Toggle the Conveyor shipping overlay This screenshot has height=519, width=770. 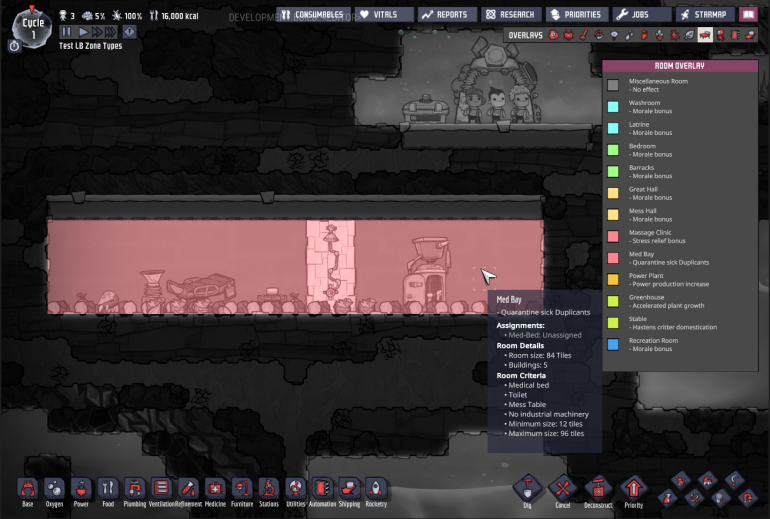[750, 35]
